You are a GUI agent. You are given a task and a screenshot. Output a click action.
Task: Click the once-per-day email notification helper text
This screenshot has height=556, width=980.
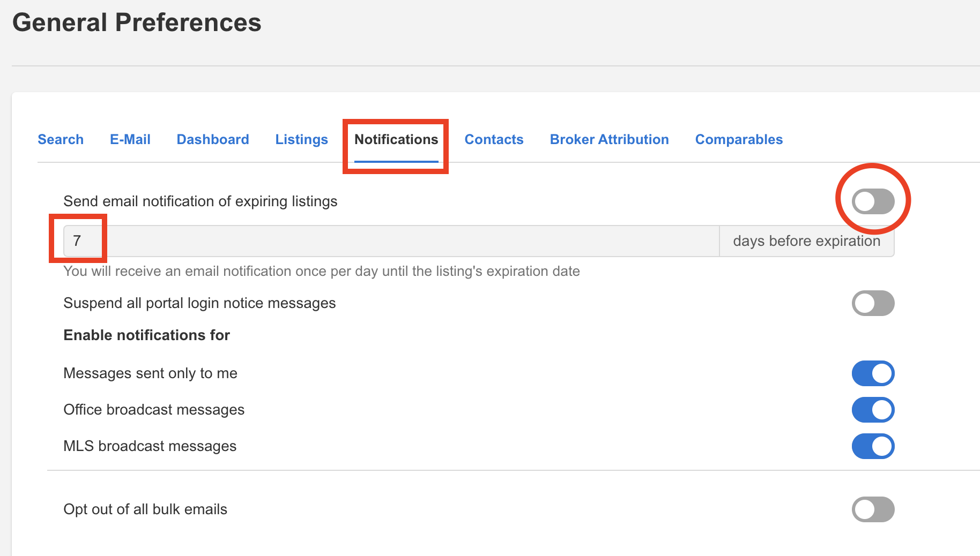(x=321, y=271)
